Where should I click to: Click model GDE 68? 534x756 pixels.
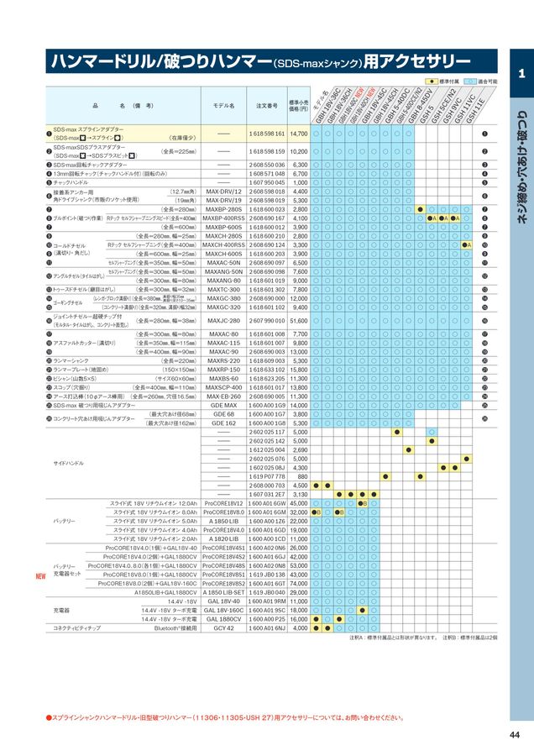223,414
